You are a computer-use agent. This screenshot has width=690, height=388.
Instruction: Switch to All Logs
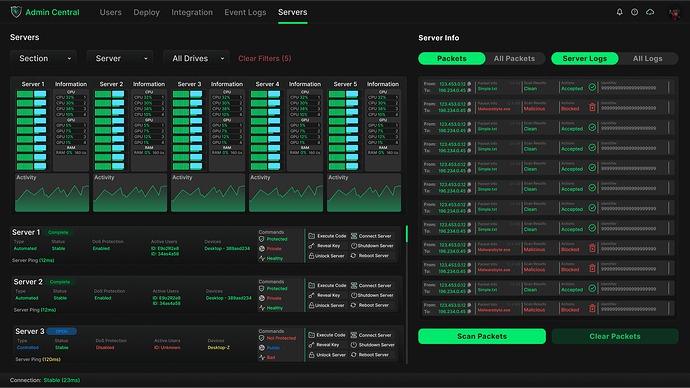pyautogui.click(x=647, y=59)
